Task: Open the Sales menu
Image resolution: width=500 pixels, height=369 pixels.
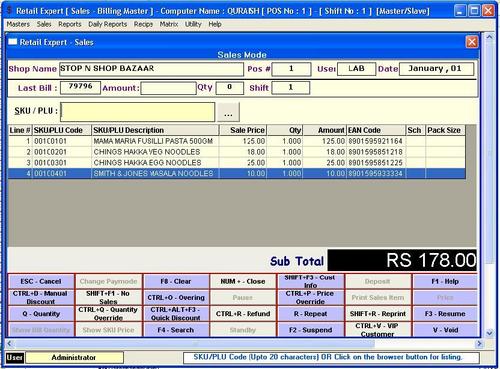Action: coord(44,24)
